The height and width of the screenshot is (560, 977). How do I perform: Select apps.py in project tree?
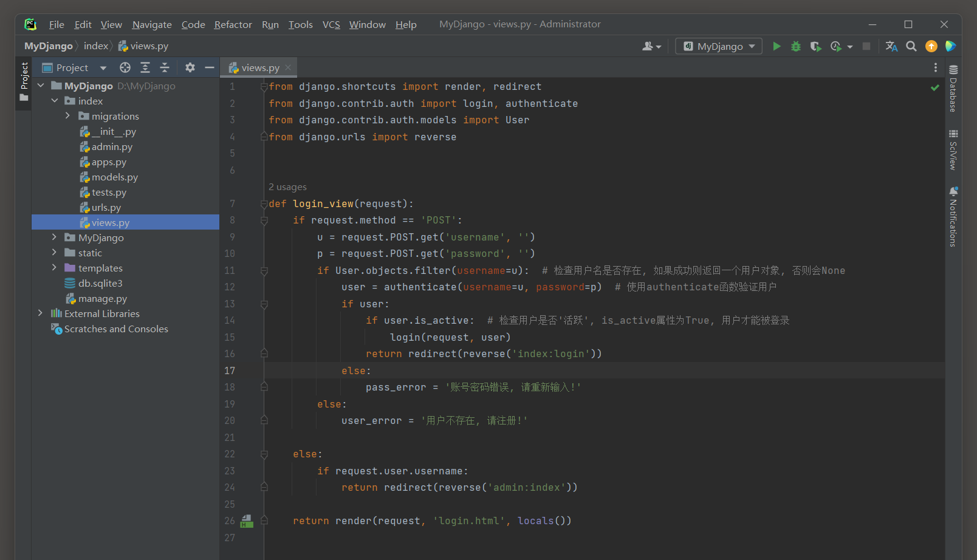tap(109, 162)
